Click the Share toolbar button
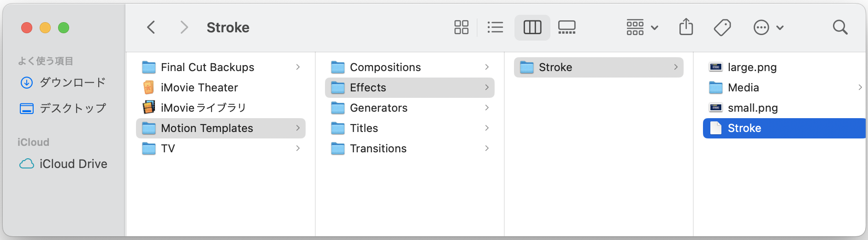868x240 pixels. tap(686, 27)
